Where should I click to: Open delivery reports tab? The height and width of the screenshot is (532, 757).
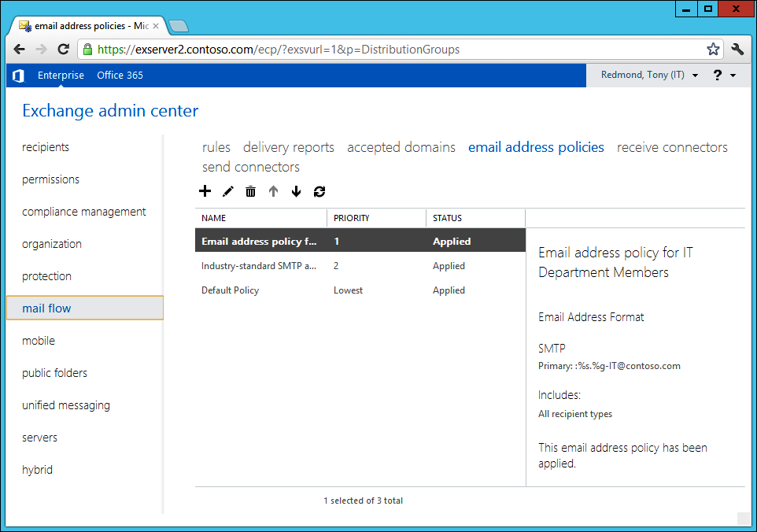pos(289,147)
